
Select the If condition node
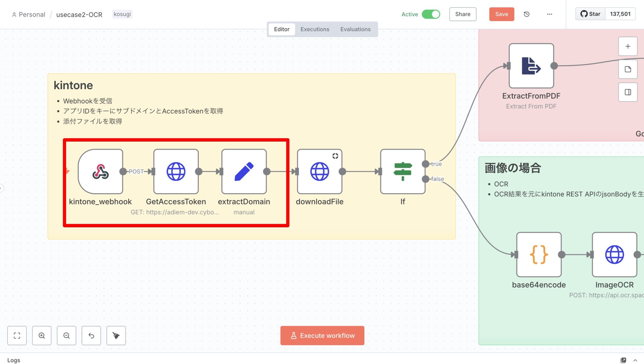coord(403,171)
